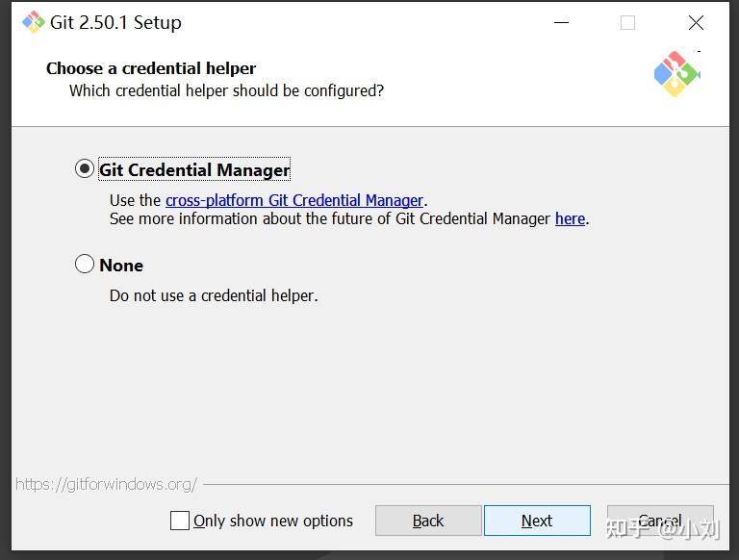
Task: Click the "Choose a credential helper" heading
Action: pyautogui.click(x=151, y=68)
